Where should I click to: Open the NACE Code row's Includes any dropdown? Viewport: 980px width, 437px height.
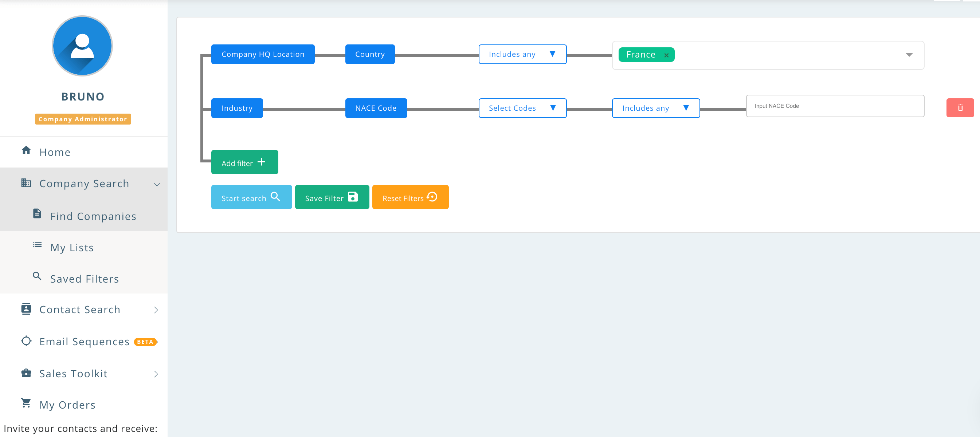(655, 108)
